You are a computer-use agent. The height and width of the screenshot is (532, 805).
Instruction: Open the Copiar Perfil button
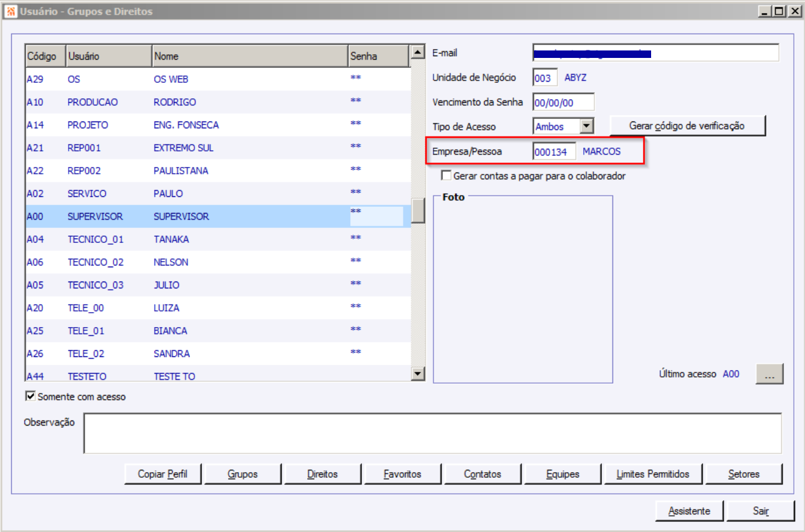pos(164,474)
